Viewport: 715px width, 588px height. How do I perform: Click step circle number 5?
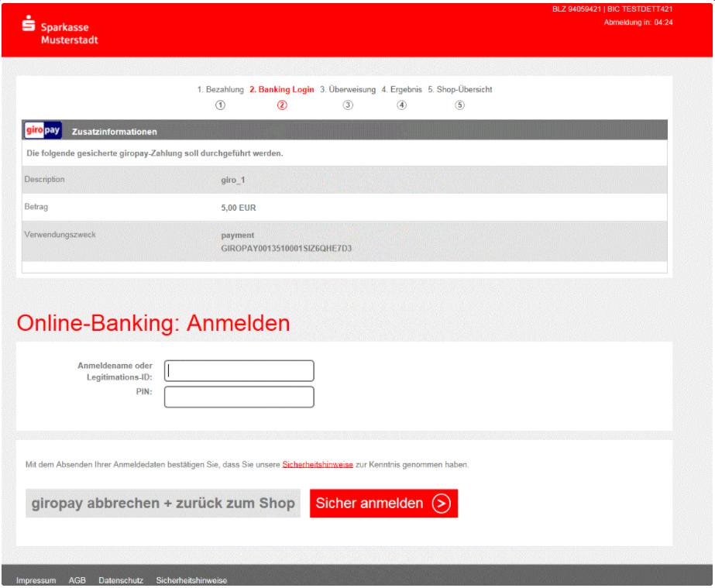[x=459, y=105]
